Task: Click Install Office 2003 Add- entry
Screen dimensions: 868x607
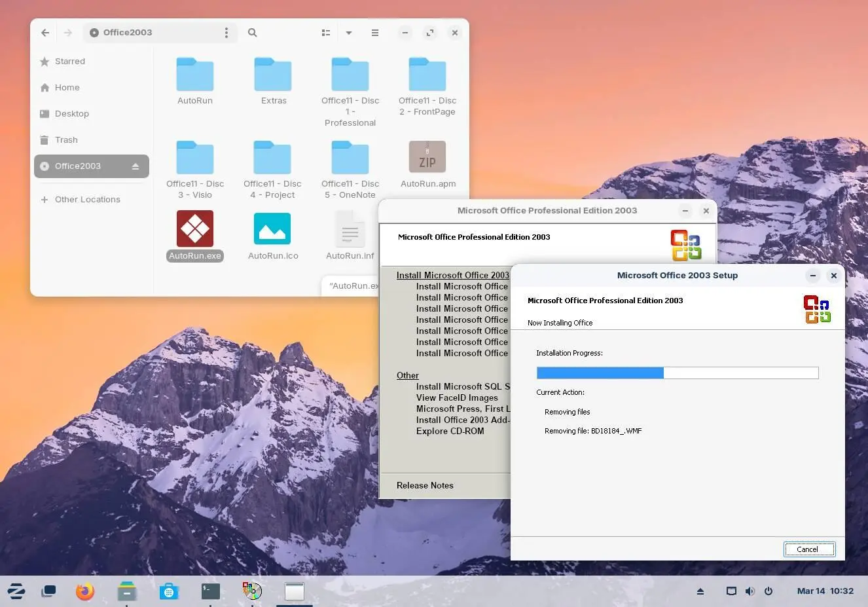Action: (x=463, y=420)
